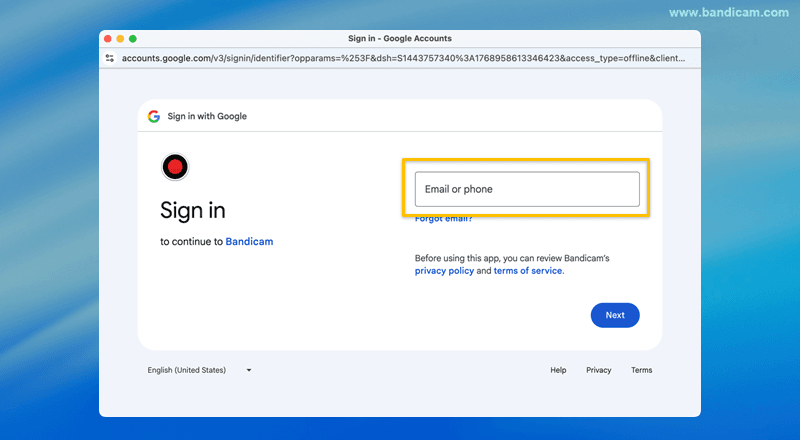Click Privacy in the page footer
This screenshot has width=800, height=440.
click(599, 370)
